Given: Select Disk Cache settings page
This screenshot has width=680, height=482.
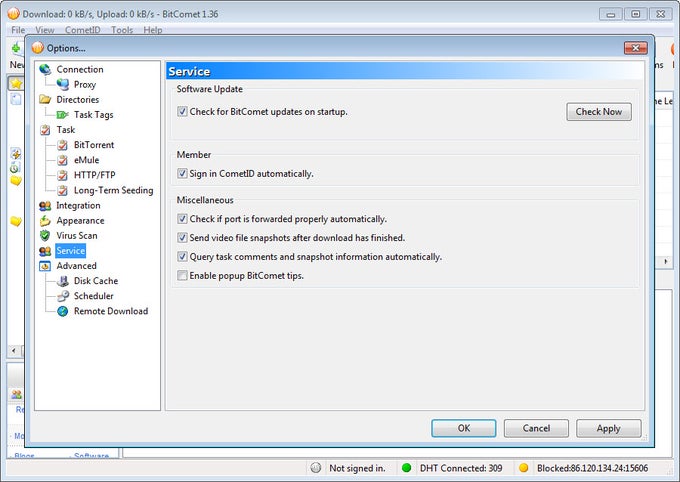Looking at the screenshot, I should coord(96,281).
